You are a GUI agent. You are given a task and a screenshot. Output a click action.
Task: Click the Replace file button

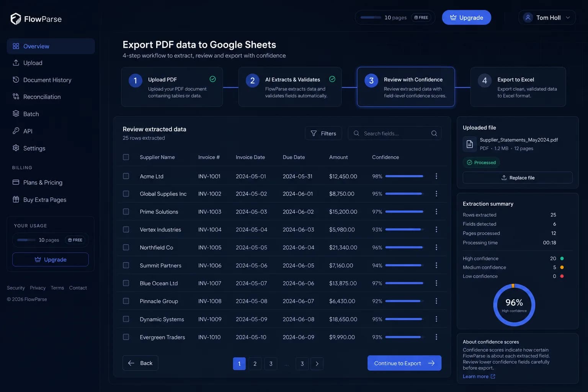coord(518,178)
